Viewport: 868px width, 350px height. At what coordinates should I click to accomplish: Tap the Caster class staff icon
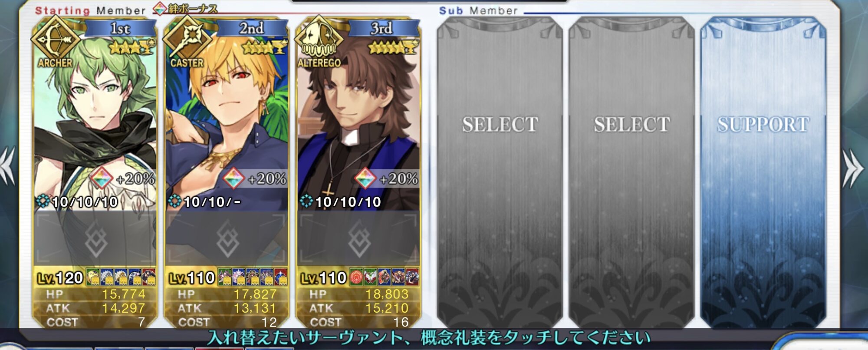pyautogui.click(x=187, y=40)
